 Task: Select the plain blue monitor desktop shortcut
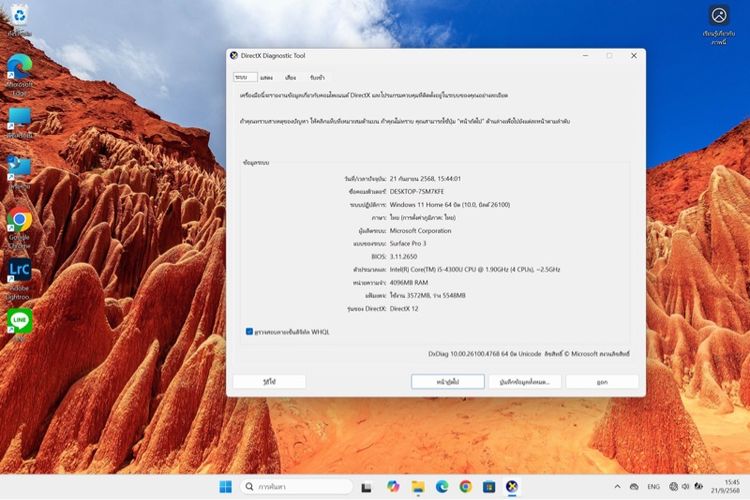20,122
